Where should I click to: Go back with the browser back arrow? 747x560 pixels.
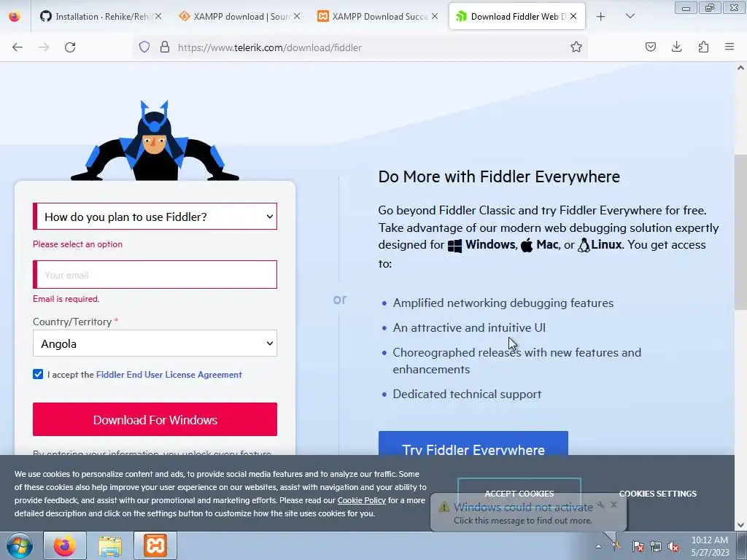18,47
